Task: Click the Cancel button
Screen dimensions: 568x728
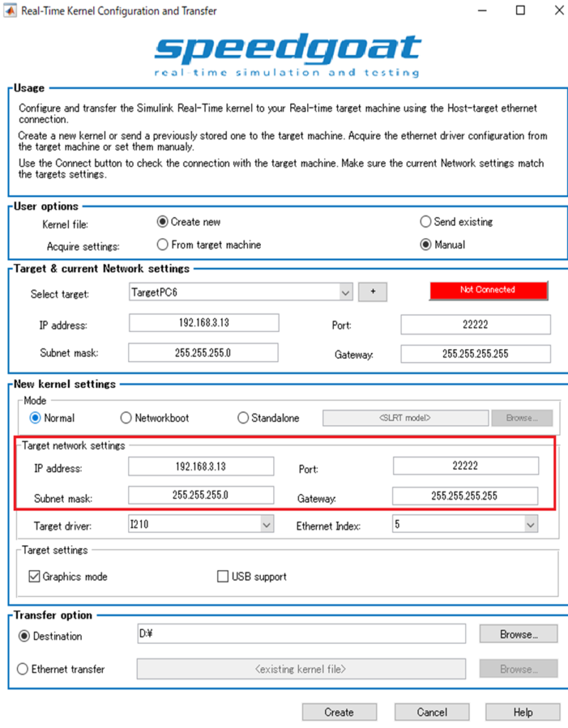Action: coord(432,712)
